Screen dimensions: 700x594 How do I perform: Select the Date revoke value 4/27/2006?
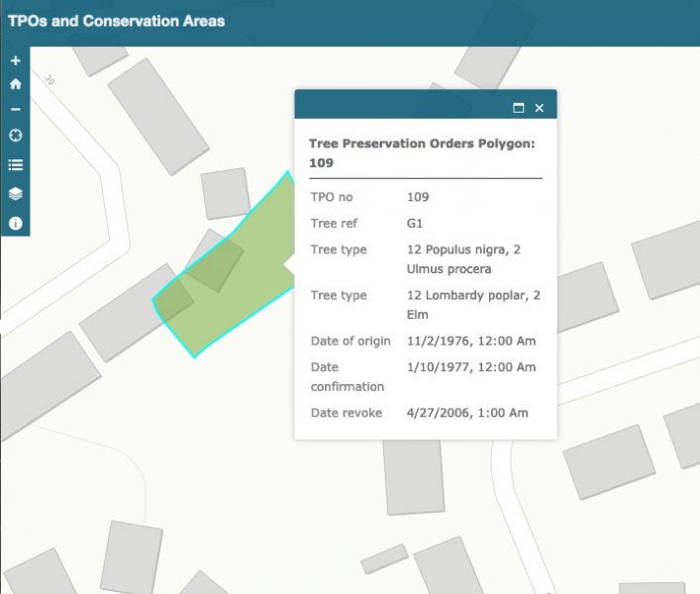point(467,413)
